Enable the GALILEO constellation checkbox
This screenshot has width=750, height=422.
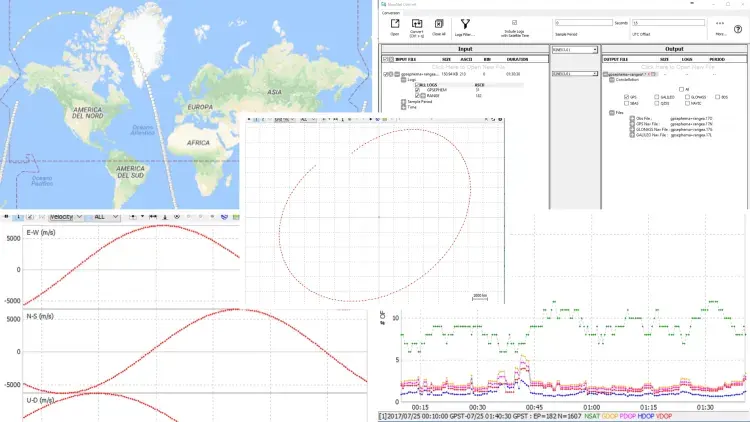tap(657, 97)
